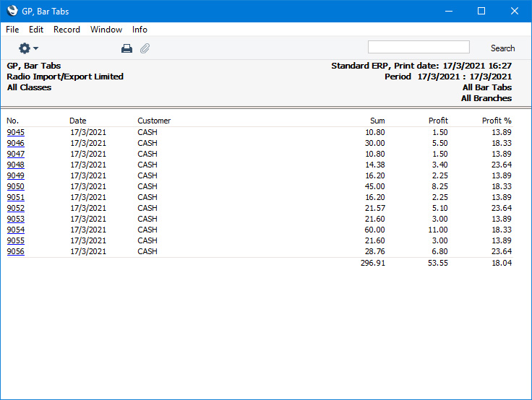The width and height of the screenshot is (532, 400).
Task: Open the Info menu
Action: (140, 30)
